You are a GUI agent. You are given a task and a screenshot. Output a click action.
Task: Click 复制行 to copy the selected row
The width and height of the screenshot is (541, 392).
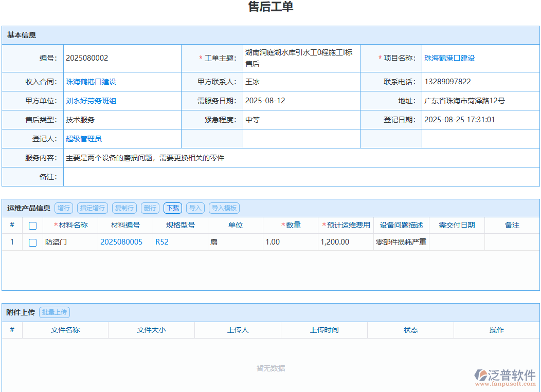(124, 208)
